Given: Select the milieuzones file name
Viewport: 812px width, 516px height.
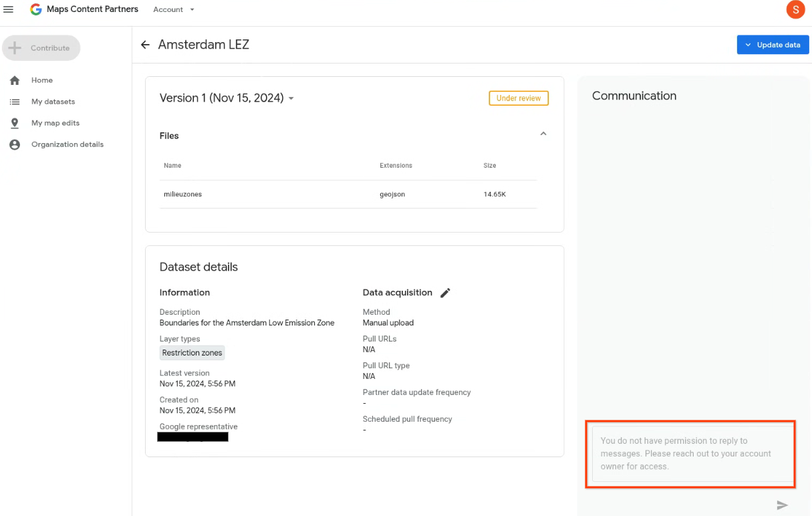Looking at the screenshot, I should 182,194.
